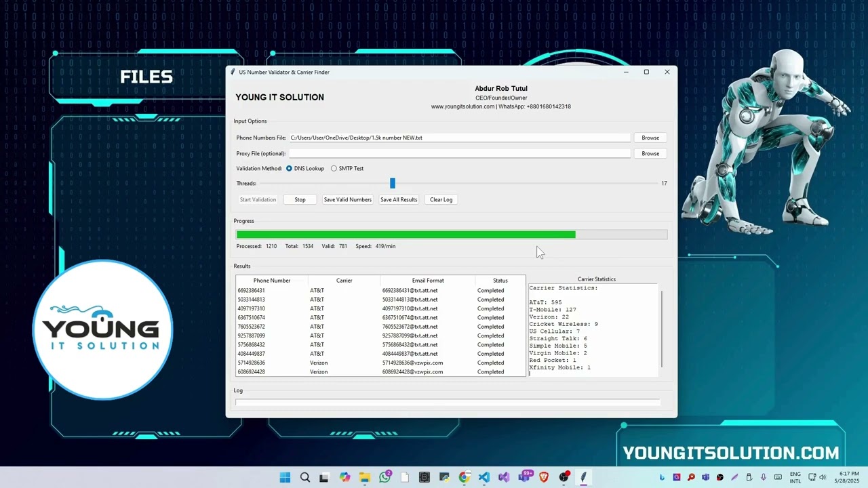Screen dimensions: 868x488
Task: Open Task View on the taskbar
Action: tap(324, 477)
